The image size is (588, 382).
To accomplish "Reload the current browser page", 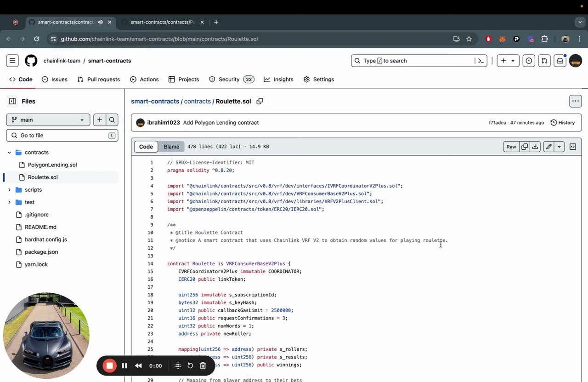I will pos(36,39).
